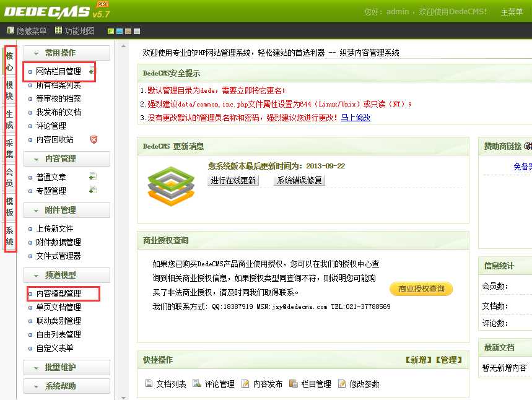Image resolution: width=532 pixels, height=400 pixels.
Task: Open 评论管理 in the left menu
Action: (51, 126)
